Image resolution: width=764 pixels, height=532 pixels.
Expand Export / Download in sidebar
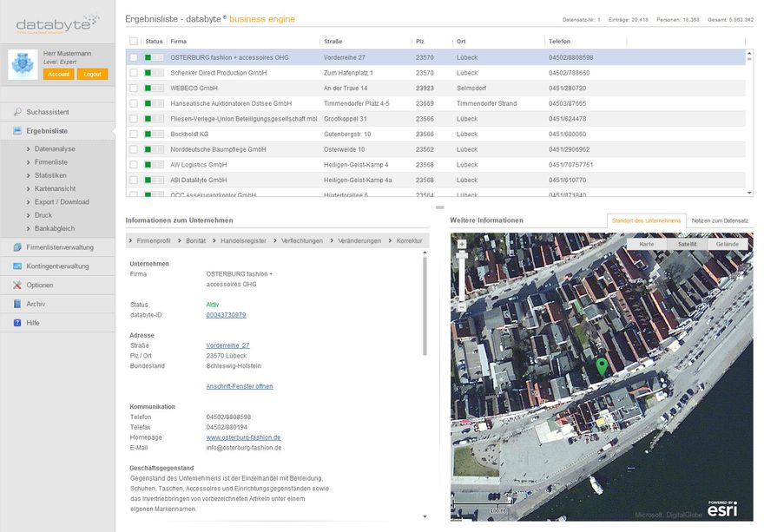[61, 201]
